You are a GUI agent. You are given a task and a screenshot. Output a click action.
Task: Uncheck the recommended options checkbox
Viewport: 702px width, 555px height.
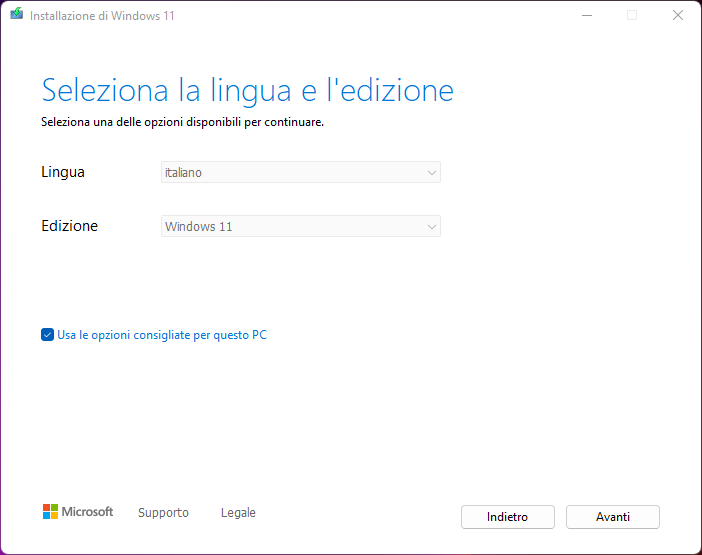[x=47, y=335]
